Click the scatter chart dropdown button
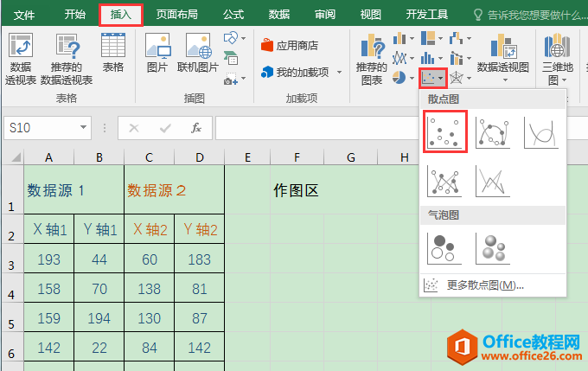The image size is (588, 371). point(432,78)
